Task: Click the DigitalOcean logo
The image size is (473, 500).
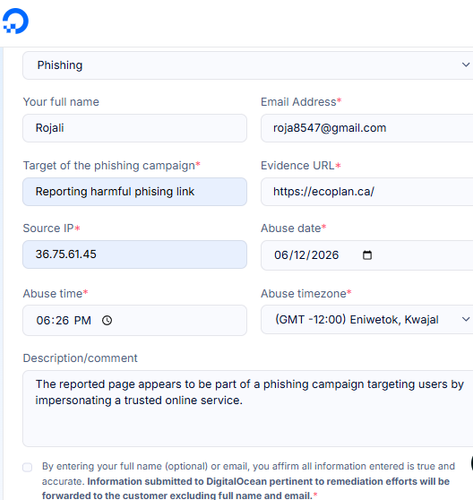Action: (15, 21)
